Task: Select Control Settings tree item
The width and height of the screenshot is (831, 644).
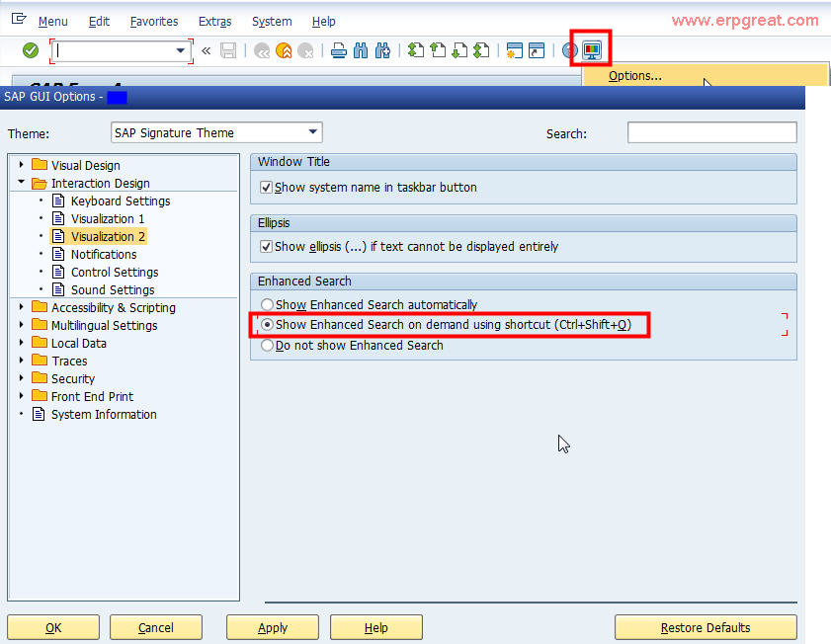Action: [x=115, y=273]
